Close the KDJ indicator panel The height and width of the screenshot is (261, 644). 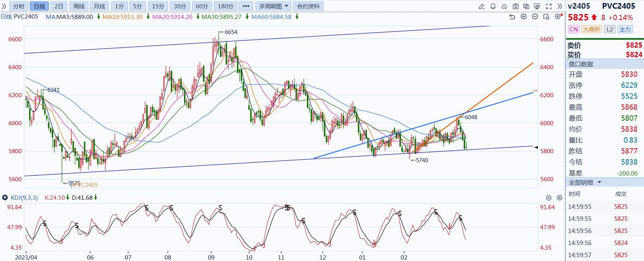point(549,198)
